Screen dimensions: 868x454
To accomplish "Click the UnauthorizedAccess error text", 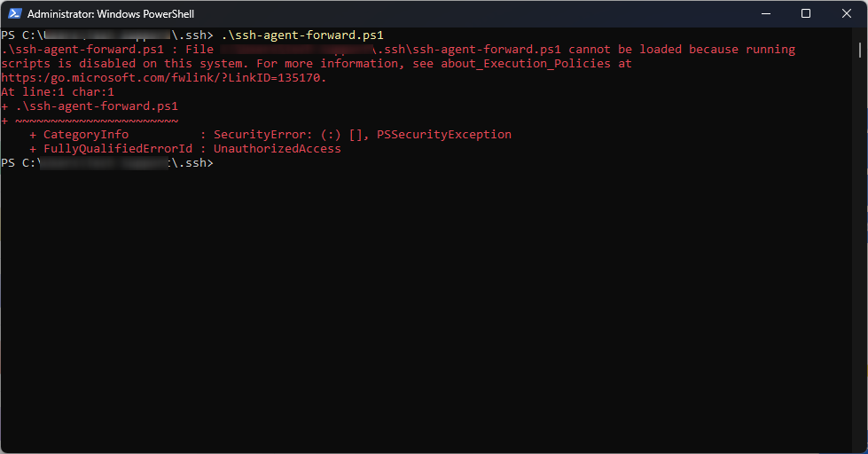I will [x=278, y=149].
